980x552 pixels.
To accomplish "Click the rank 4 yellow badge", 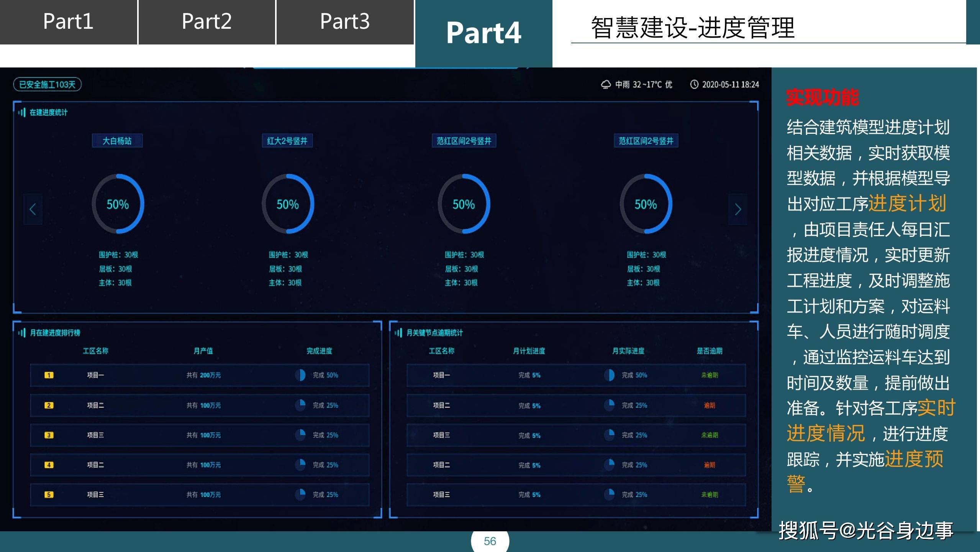I will click(49, 465).
